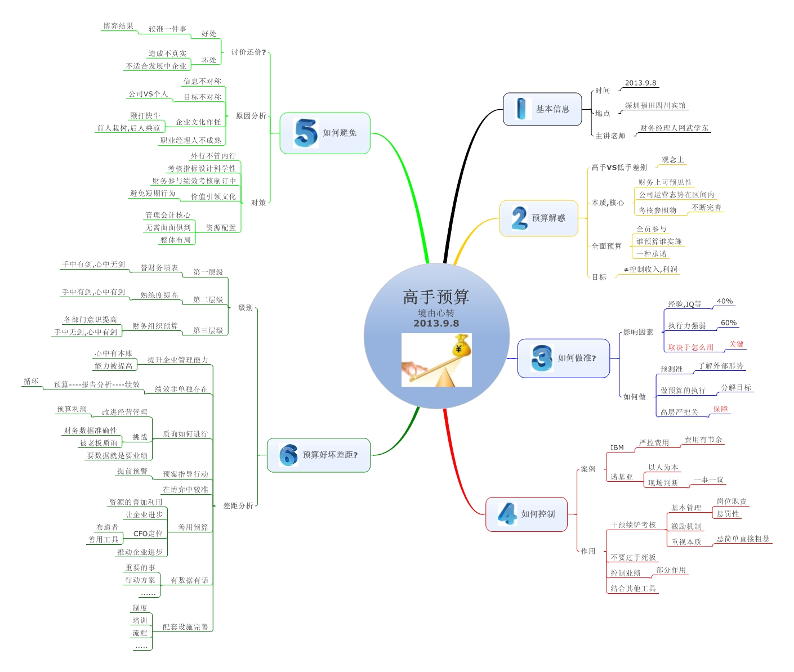
Task: Click the 案例 subtopic
Action: (588, 469)
